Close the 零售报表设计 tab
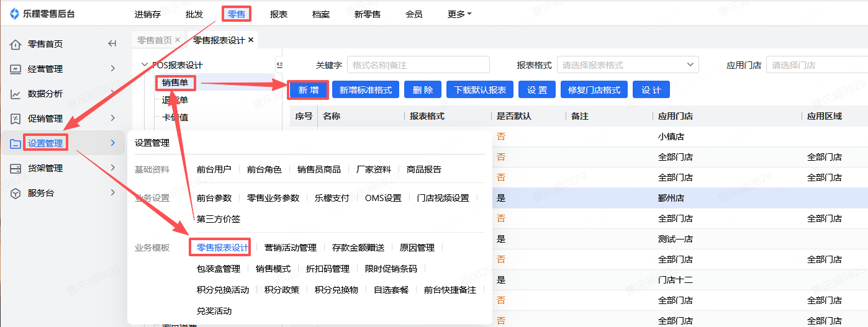 pyautogui.click(x=251, y=40)
